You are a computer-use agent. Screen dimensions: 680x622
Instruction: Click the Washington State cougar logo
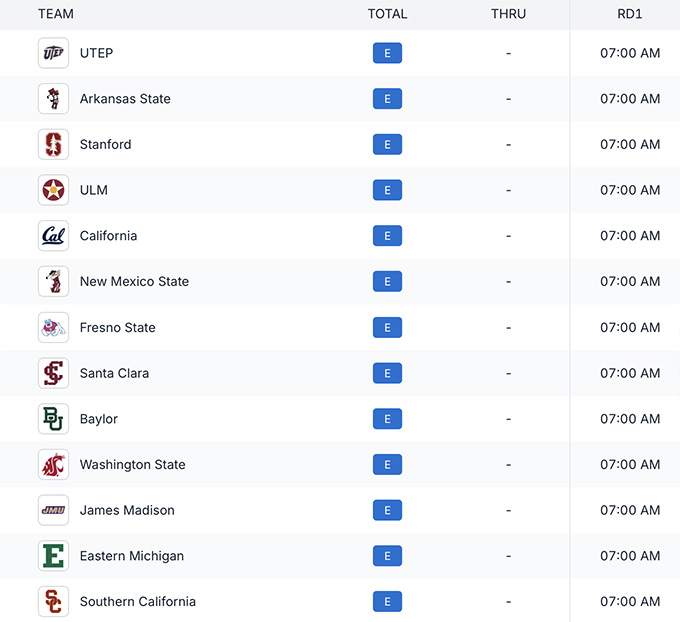point(53,465)
